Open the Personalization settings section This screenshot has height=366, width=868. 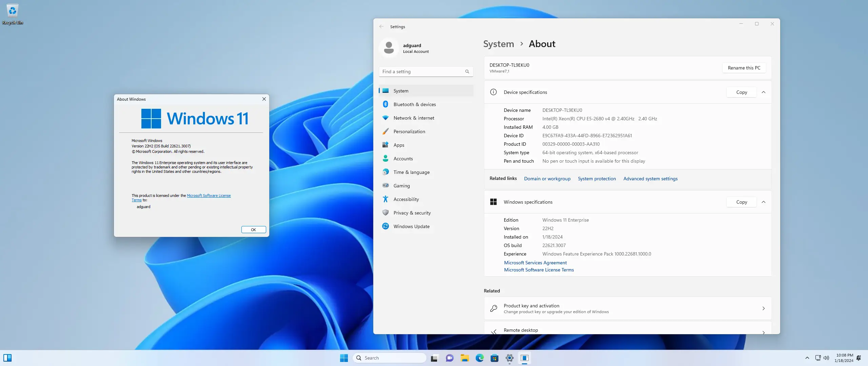click(409, 131)
